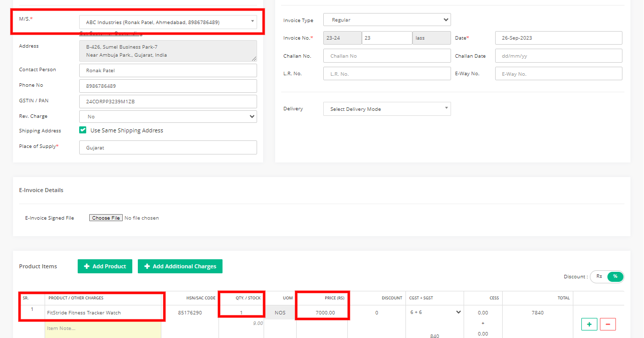Click the invoice Date field

558,38
